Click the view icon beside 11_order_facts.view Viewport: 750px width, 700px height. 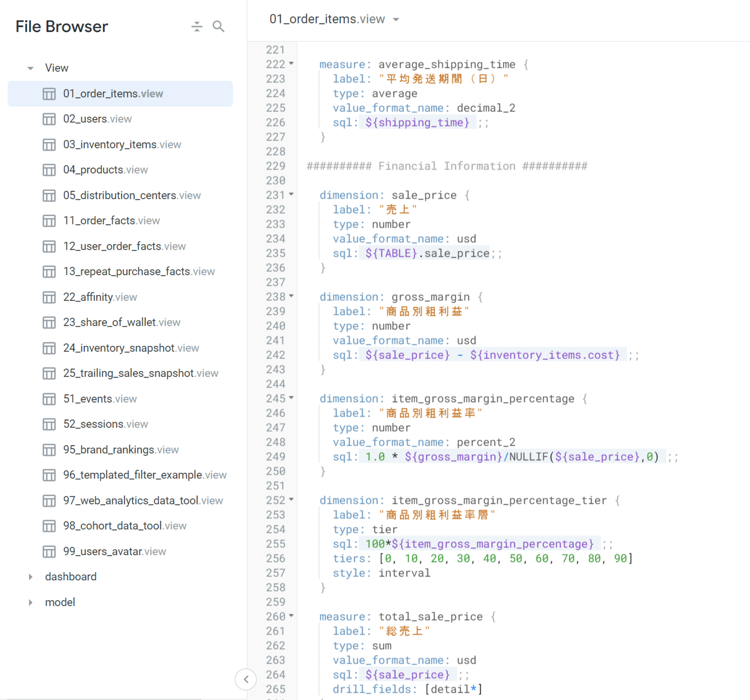pyautogui.click(x=49, y=221)
